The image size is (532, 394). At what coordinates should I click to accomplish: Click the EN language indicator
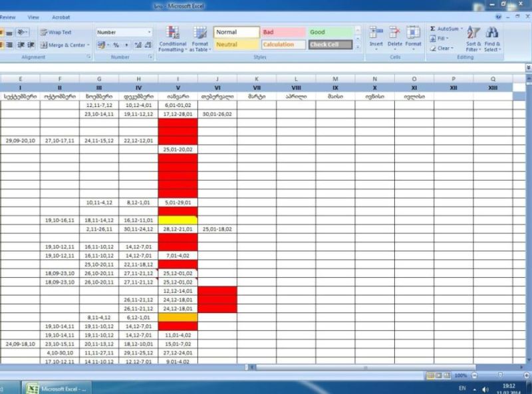(x=462, y=389)
